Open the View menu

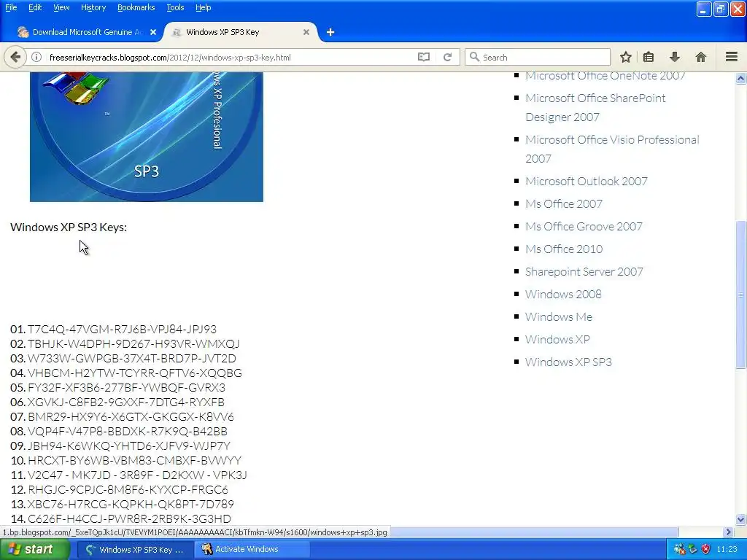tap(61, 7)
